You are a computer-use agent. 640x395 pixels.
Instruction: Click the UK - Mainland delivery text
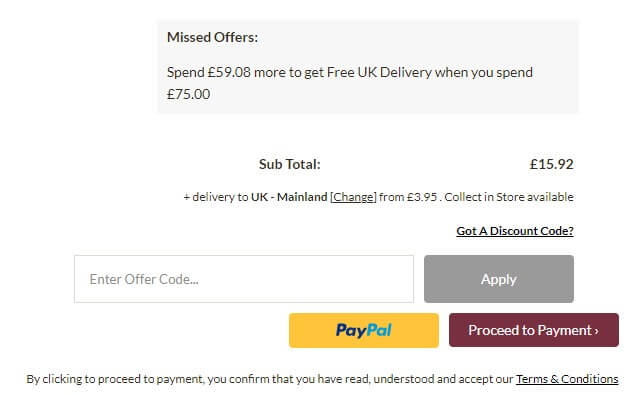point(289,197)
